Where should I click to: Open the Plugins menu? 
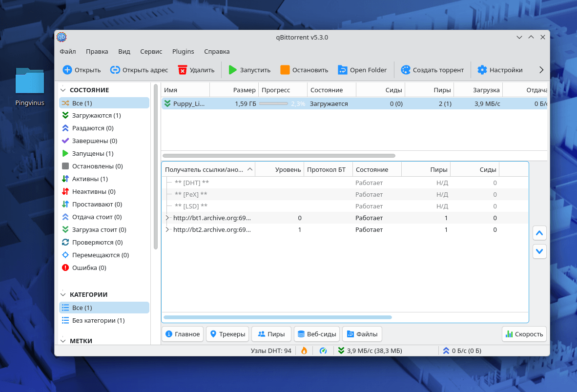183,52
